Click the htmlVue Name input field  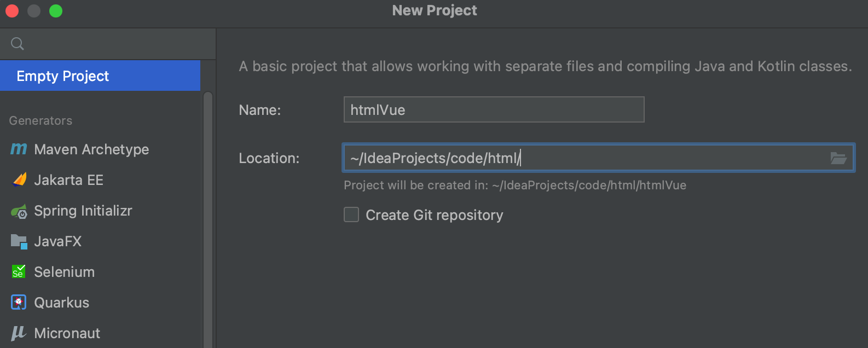pyautogui.click(x=493, y=109)
